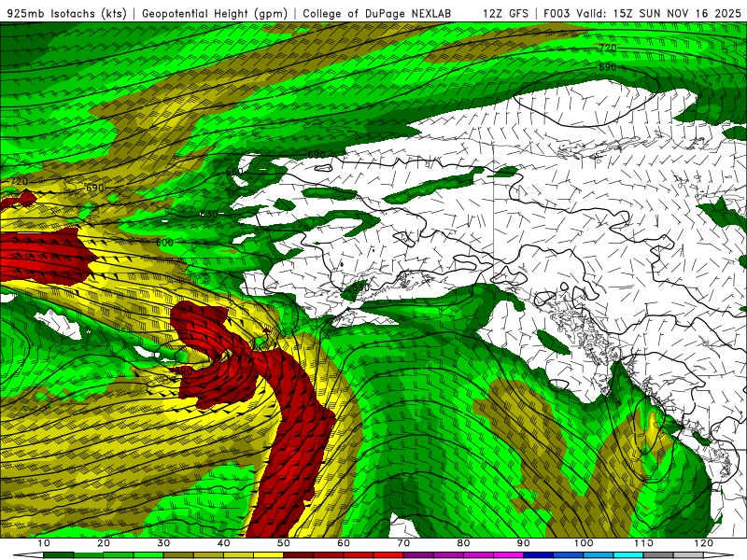The width and height of the screenshot is (747, 560).
Task: Click the magenta swatch before the 90 mark
Action: (508, 555)
